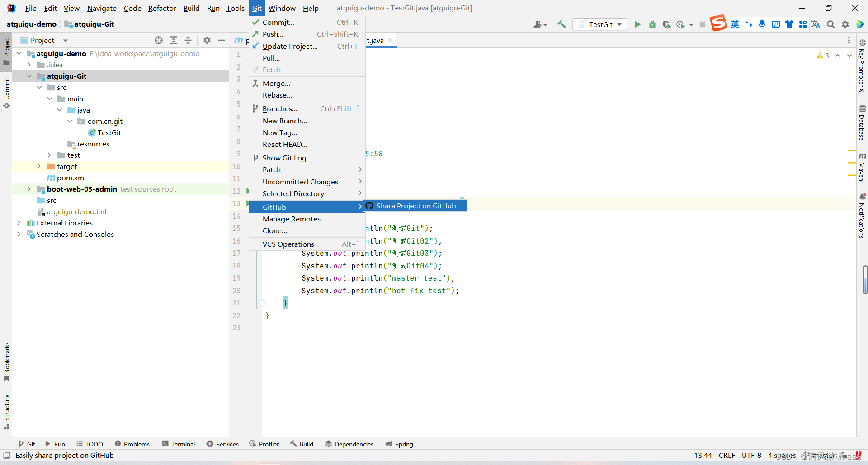The width and height of the screenshot is (868, 465).
Task: Click the 13:44 caret position widget
Action: click(703, 455)
